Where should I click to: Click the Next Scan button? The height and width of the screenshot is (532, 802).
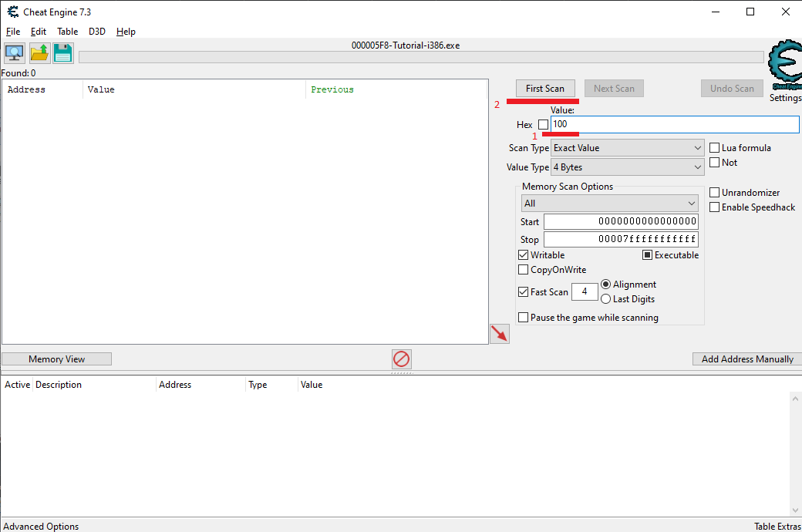[x=615, y=89]
